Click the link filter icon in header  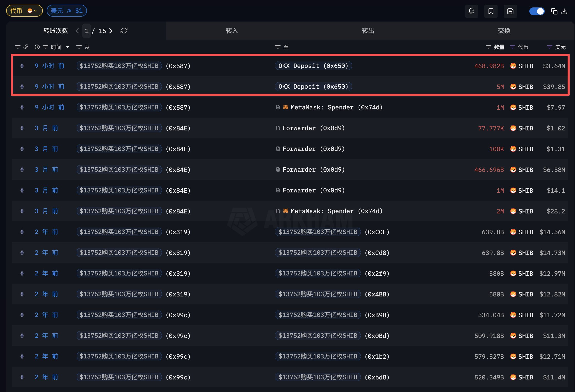click(26, 47)
